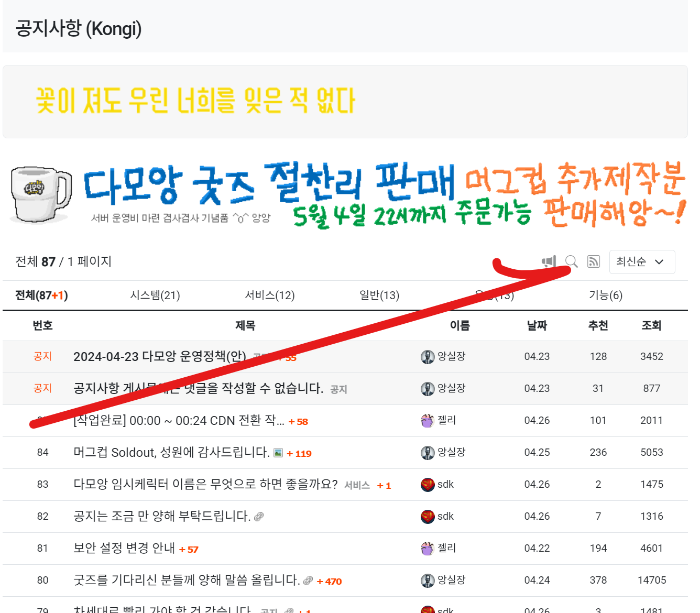The image size is (700, 613).
Task: Open the 머그컵 Soldout post
Action: point(171,453)
